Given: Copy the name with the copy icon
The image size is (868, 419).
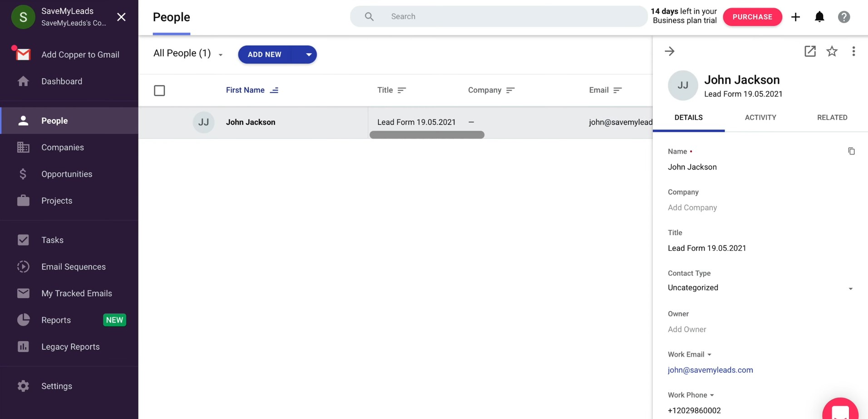Looking at the screenshot, I should click(x=851, y=151).
